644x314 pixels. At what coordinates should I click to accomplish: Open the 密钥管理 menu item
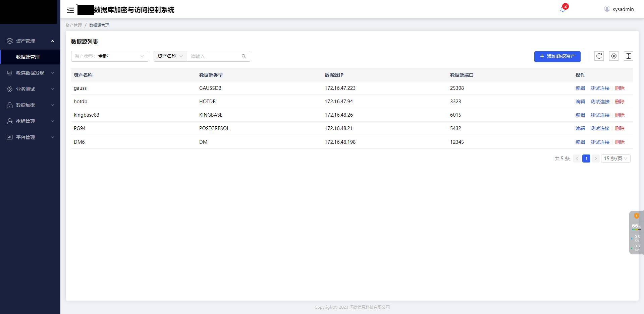click(x=30, y=121)
